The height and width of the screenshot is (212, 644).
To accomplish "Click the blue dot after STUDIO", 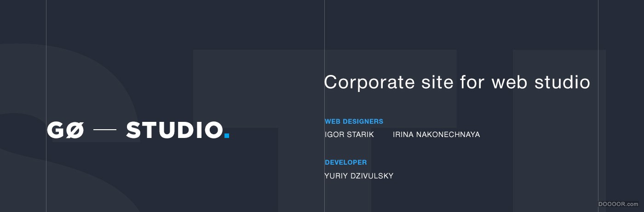I will click(x=226, y=136).
